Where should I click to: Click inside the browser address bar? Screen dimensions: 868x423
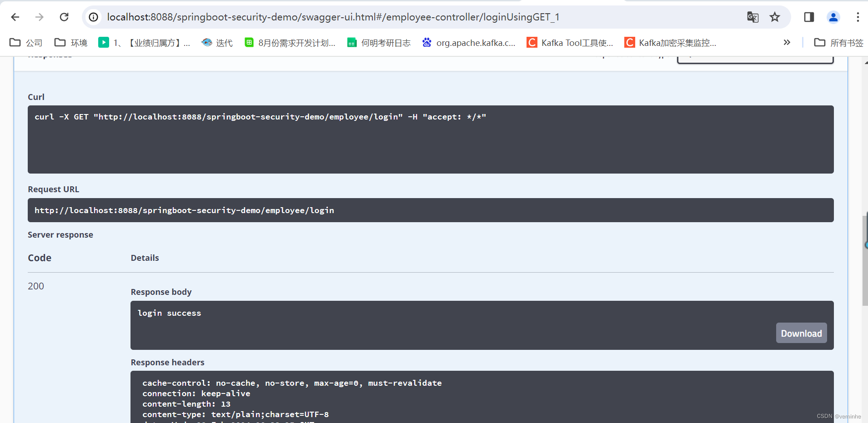coord(318,17)
